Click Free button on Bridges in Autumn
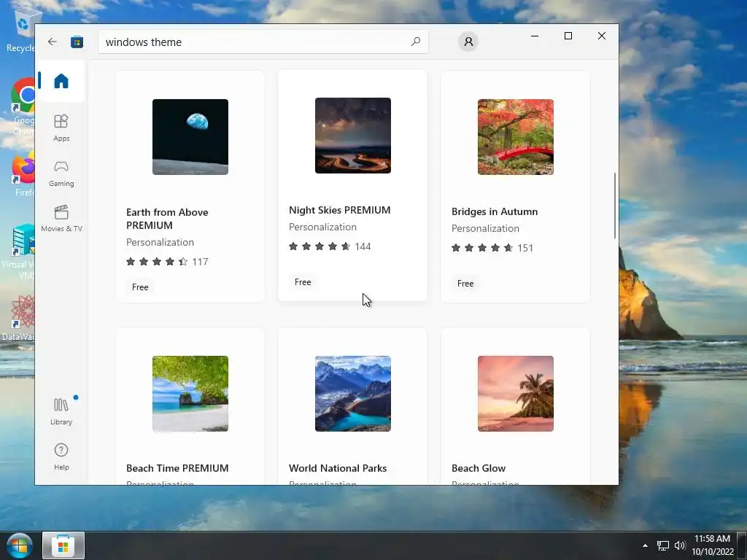747x560 pixels. 465,284
